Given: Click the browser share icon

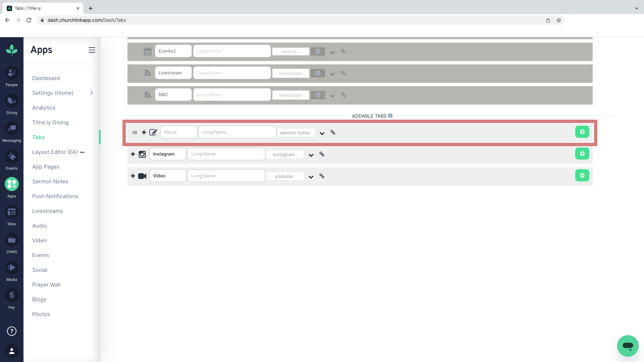Looking at the screenshot, I should tap(548, 20).
